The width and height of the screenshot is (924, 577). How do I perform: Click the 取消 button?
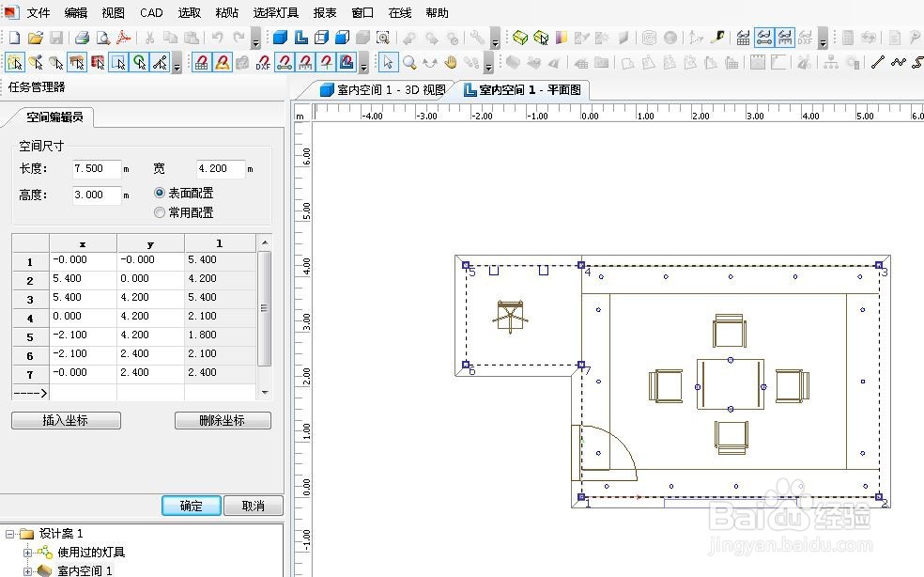point(254,506)
